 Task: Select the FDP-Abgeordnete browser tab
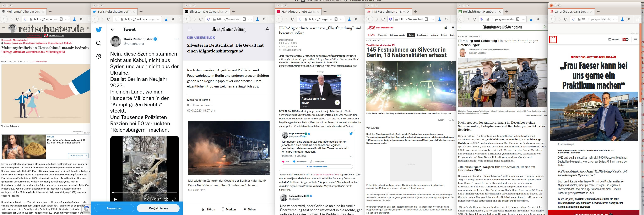pyautogui.click(x=298, y=11)
